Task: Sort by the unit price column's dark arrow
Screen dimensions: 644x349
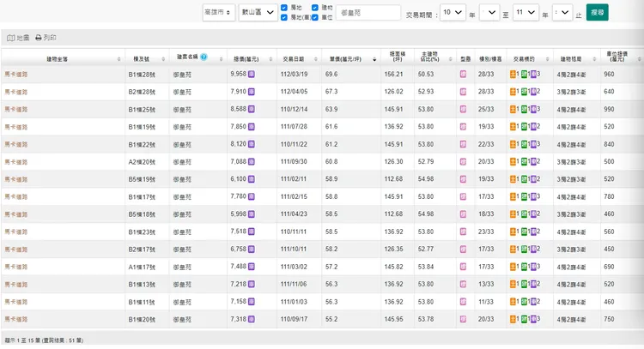Action: pyautogui.click(x=374, y=59)
